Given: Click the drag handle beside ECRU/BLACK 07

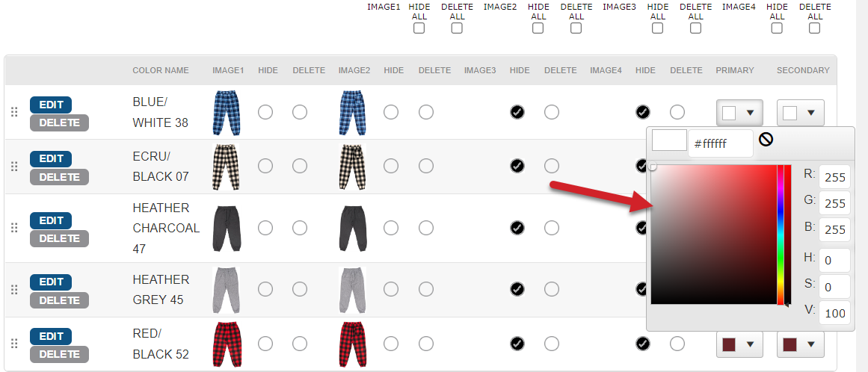Looking at the screenshot, I should point(14,166).
